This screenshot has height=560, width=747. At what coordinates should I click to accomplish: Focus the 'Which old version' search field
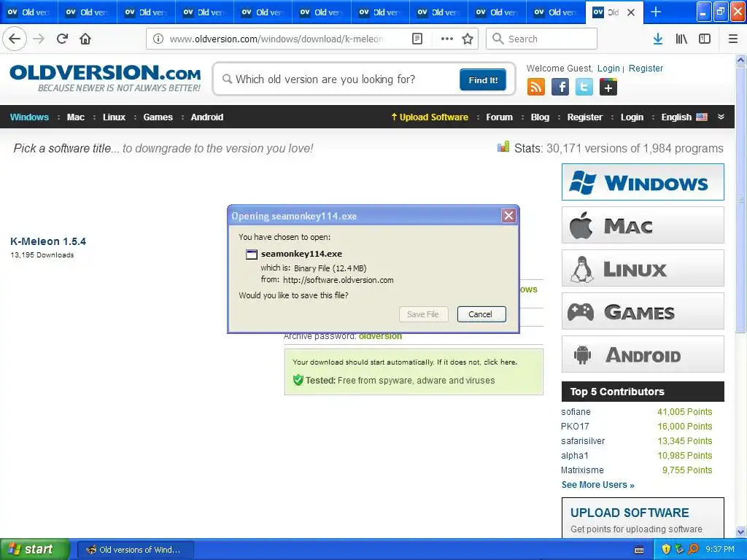click(338, 79)
